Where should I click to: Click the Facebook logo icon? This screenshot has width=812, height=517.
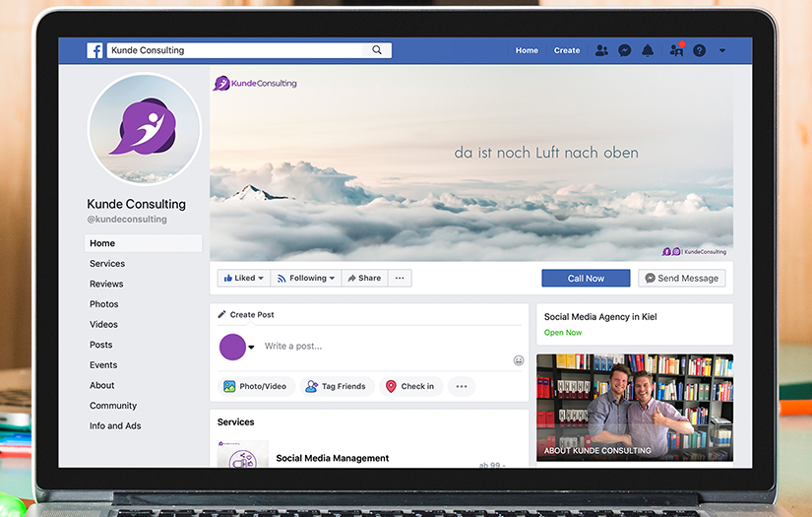[x=94, y=50]
